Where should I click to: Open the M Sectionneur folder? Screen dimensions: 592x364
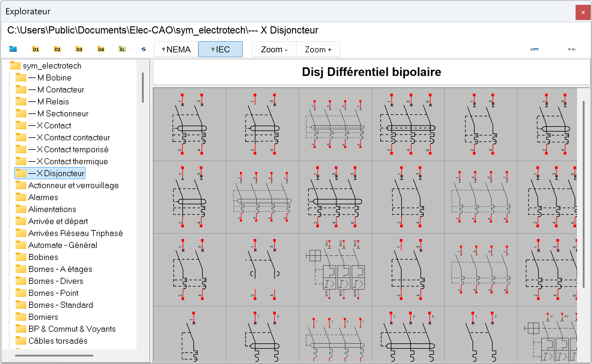(63, 114)
